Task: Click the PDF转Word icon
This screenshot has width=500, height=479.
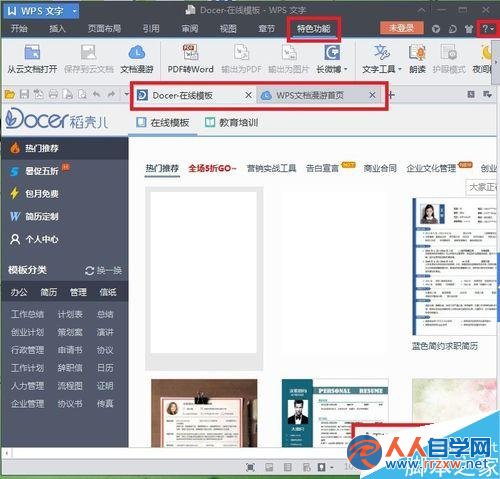Action: (x=190, y=53)
